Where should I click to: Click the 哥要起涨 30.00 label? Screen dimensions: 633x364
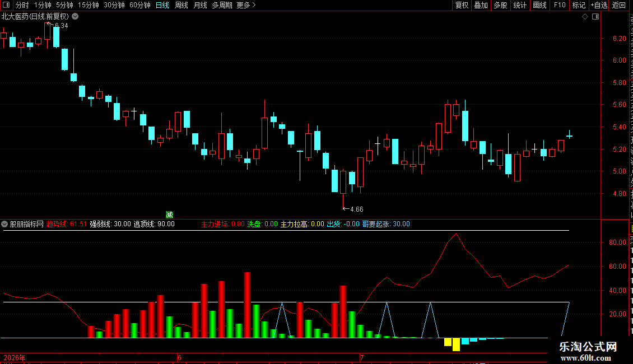(386, 224)
